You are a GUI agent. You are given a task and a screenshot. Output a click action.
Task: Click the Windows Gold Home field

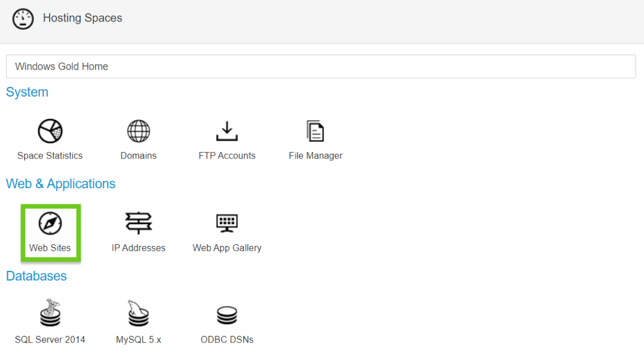(x=321, y=66)
